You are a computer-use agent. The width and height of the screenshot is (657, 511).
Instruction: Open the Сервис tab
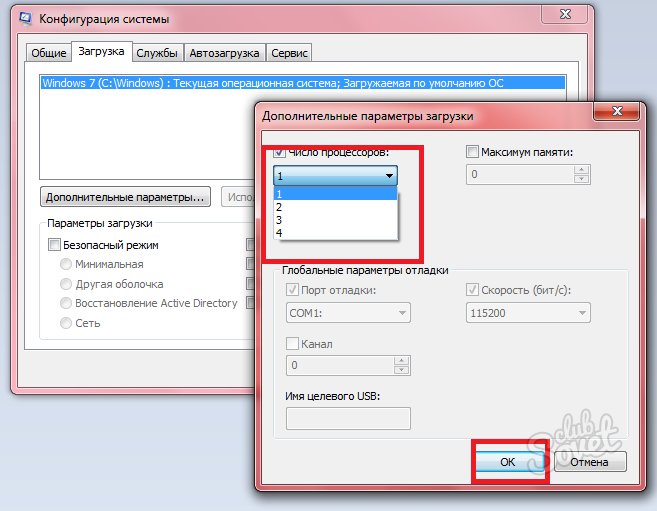click(290, 53)
